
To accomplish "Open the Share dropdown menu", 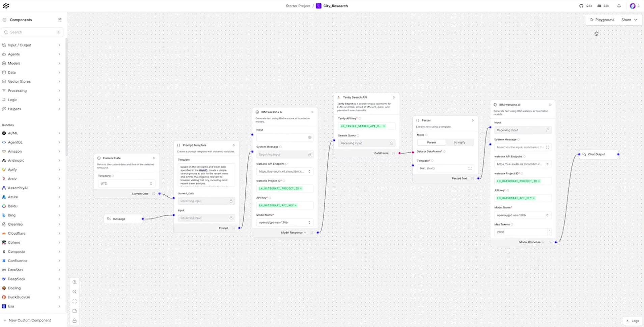I will coord(629,20).
